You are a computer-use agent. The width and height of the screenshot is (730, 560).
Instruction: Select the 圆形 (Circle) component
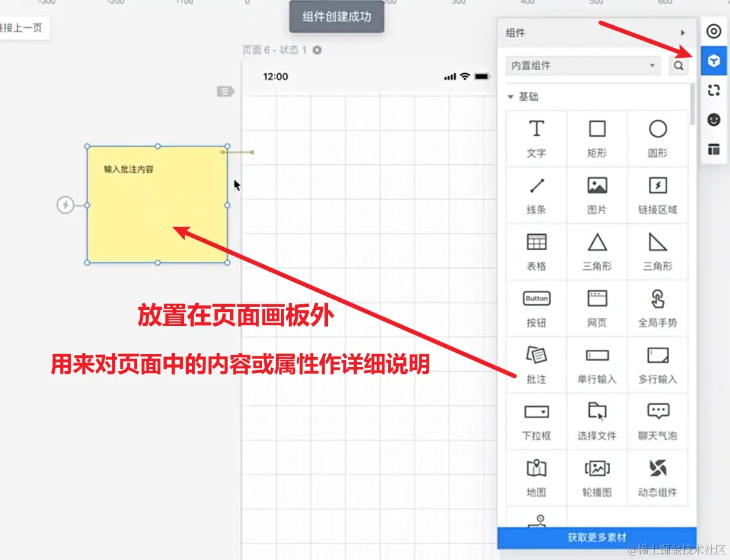coord(657,136)
